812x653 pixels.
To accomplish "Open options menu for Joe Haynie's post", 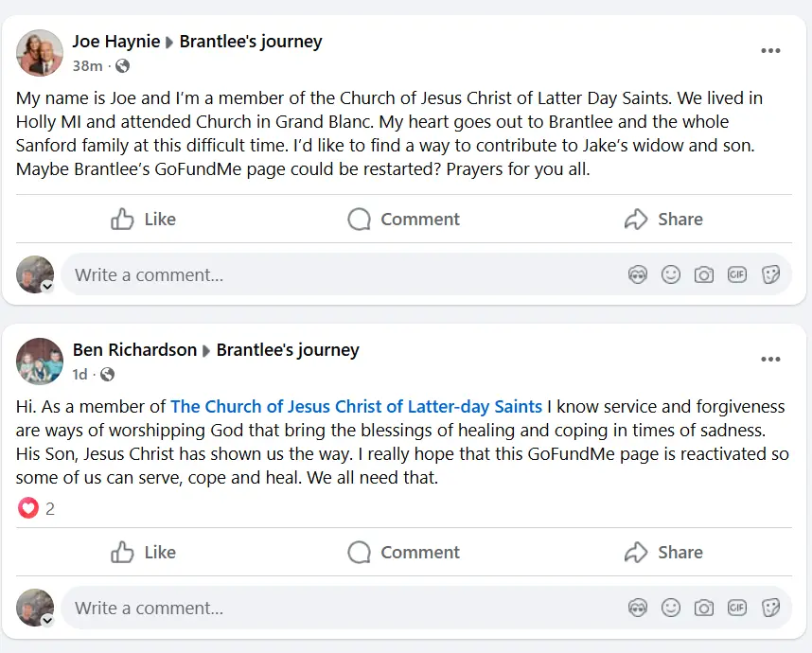I will click(770, 51).
